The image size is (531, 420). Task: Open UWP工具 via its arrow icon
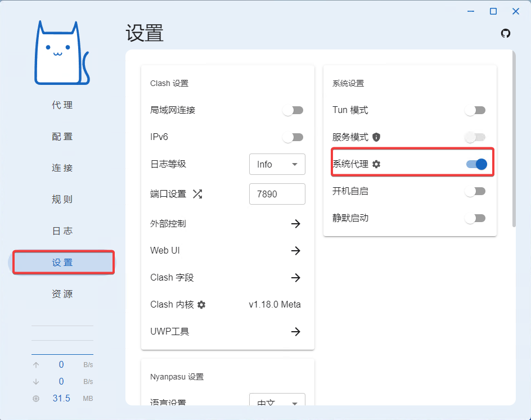[295, 332]
